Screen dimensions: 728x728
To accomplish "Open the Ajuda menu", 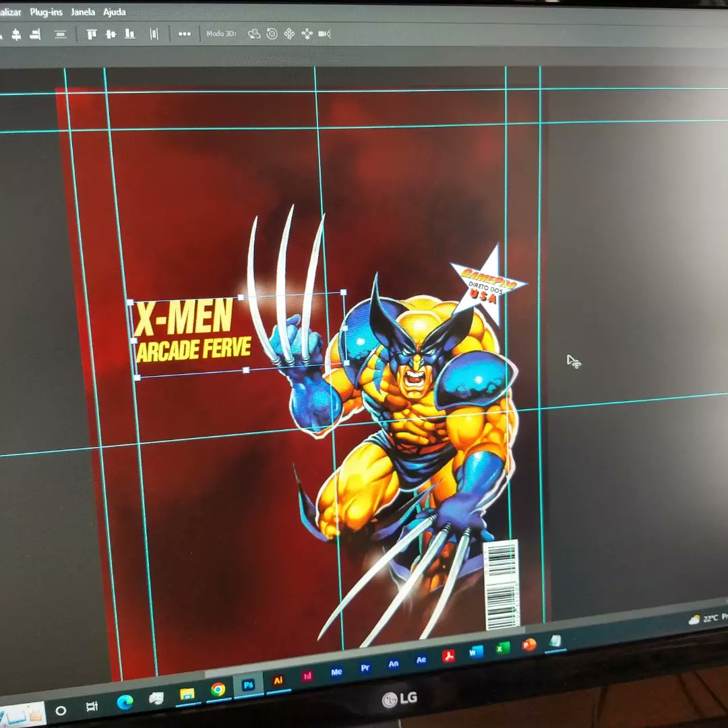I will pos(114,12).
